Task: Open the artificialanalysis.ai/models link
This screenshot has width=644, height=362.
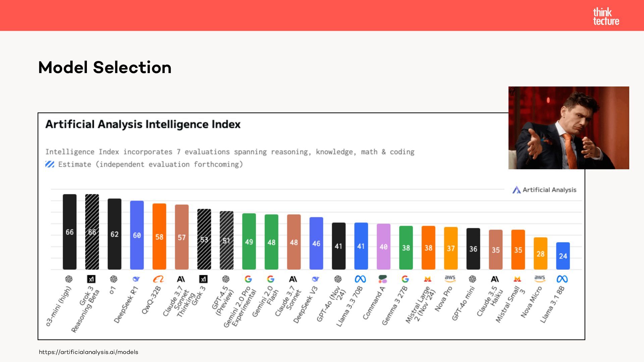Action: [x=89, y=352]
